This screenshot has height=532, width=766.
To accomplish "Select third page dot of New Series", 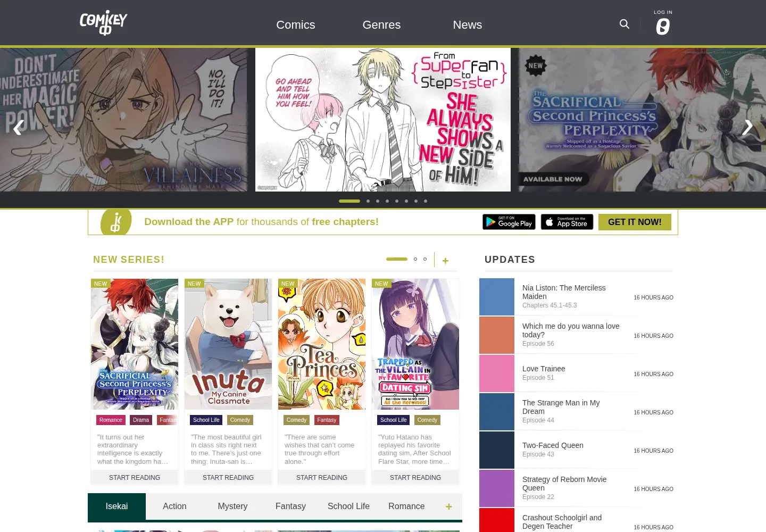I will [x=425, y=259].
